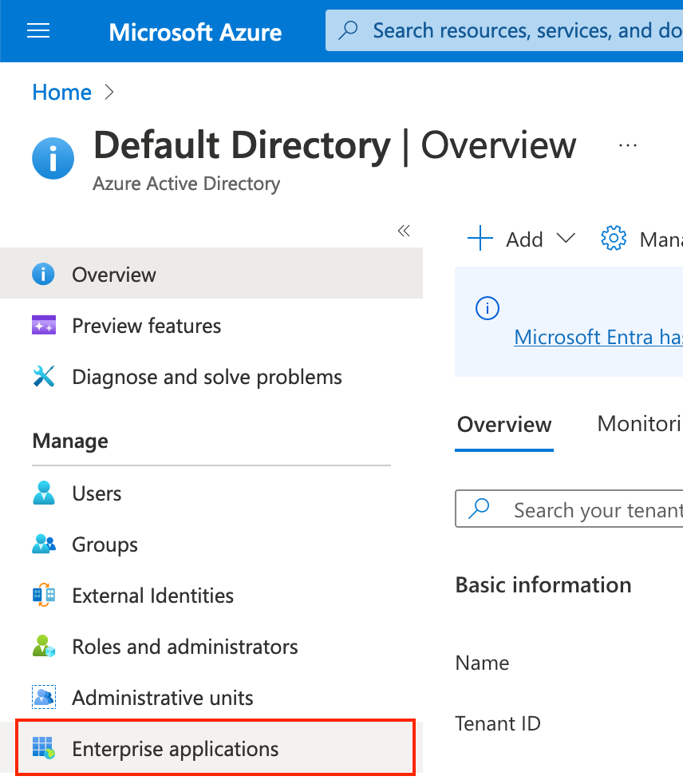Open the ellipsis more options menu
Image resolution: width=683 pixels, height=784 pixels.
point(627,145)
